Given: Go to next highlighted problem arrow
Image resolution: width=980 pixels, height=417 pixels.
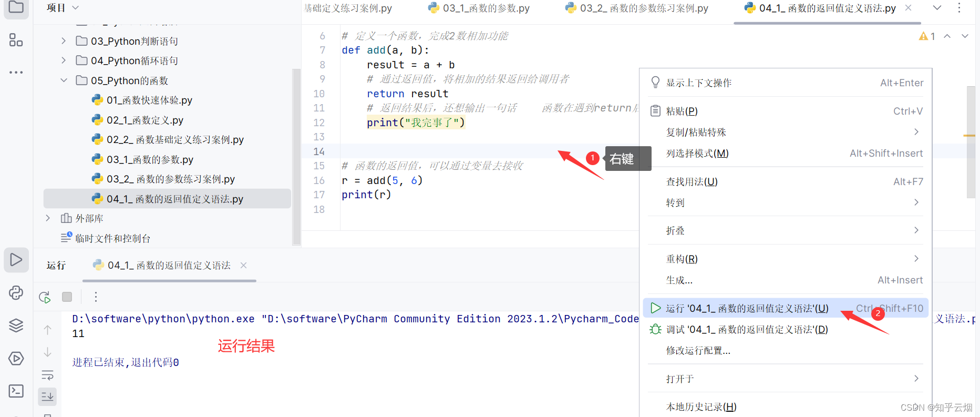Looking at the screenshot, I should 965,36.
